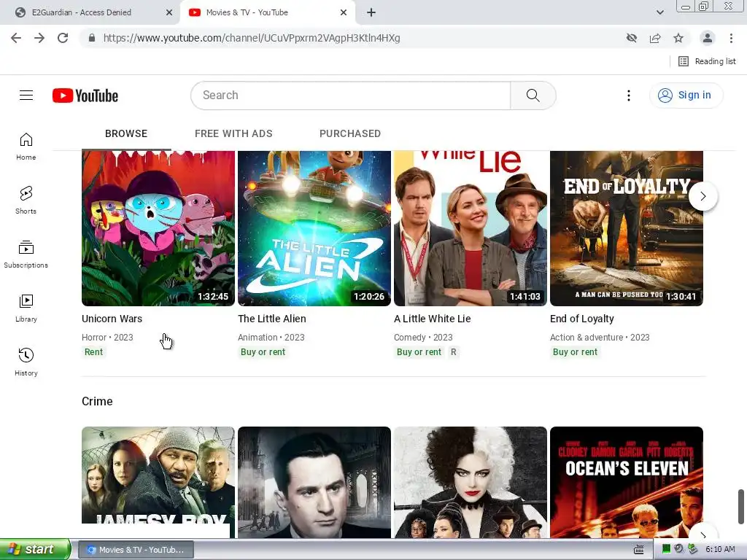Open a new browser tab

[x=371, y=13]
